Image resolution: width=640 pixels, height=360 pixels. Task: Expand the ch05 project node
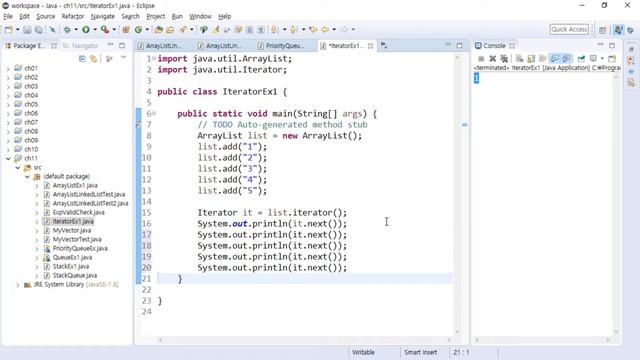coord(8,104)
